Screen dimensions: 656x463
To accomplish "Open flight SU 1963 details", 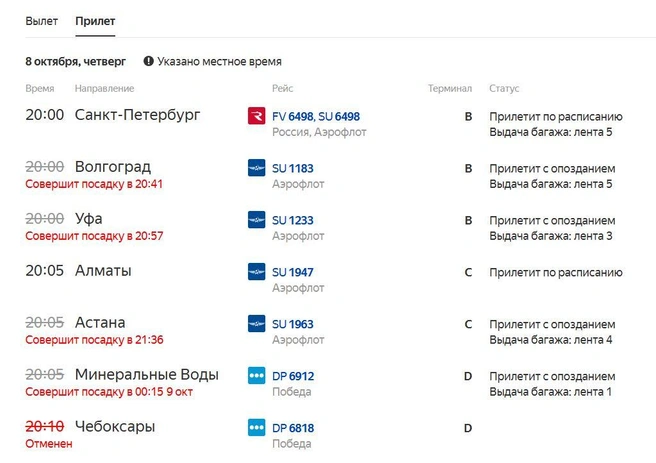I will click(x=292, y=324).
